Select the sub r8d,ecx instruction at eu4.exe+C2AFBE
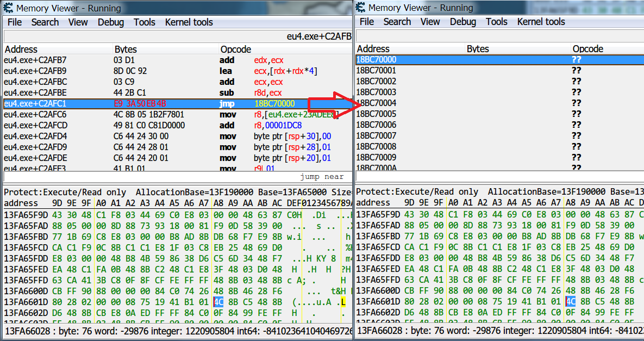This screenshot has width=644, height=341. (x=163, y=92)
